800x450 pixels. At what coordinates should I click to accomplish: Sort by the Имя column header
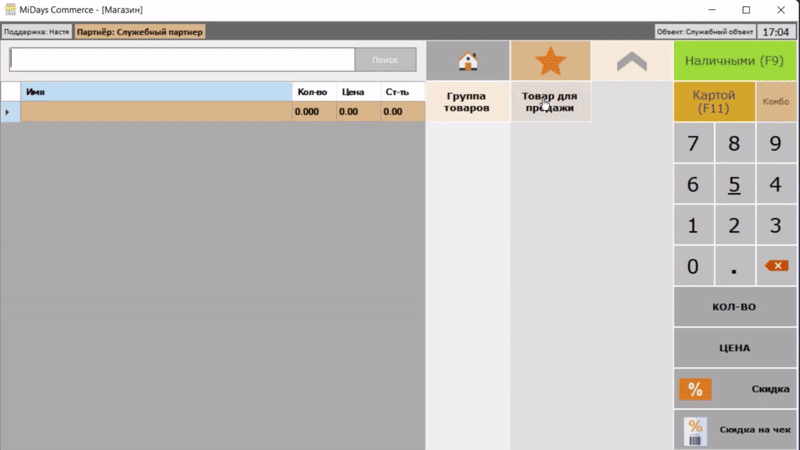coord(156,92)
